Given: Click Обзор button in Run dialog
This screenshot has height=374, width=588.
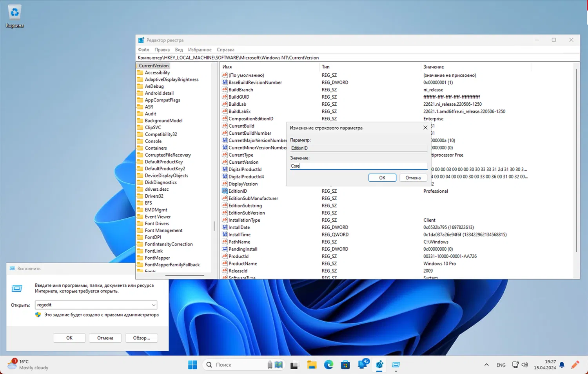Looking at the screenshot, I should pyautogui.click(x=141, y=338).
